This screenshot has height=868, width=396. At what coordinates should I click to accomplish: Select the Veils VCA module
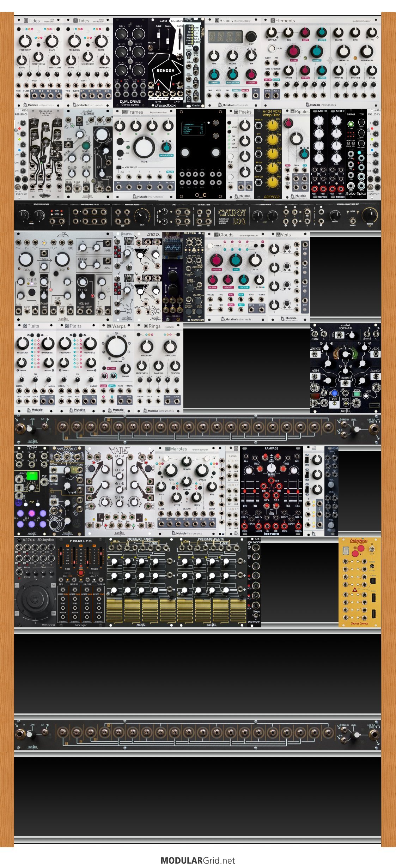coord(289,277)
